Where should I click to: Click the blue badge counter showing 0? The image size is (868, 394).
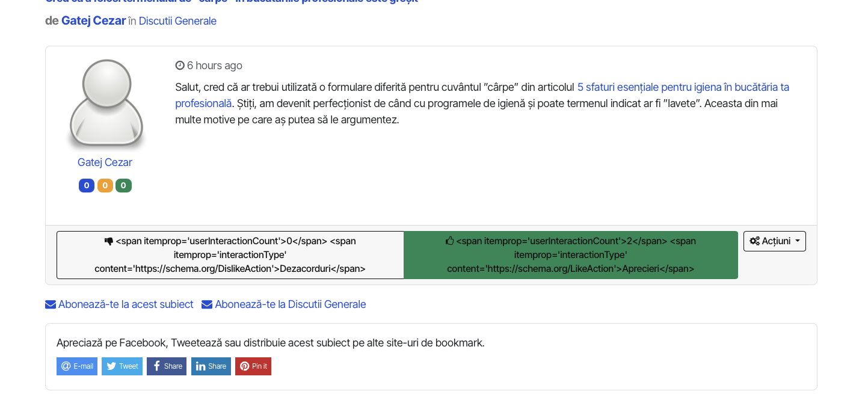(x=87, y=186)
